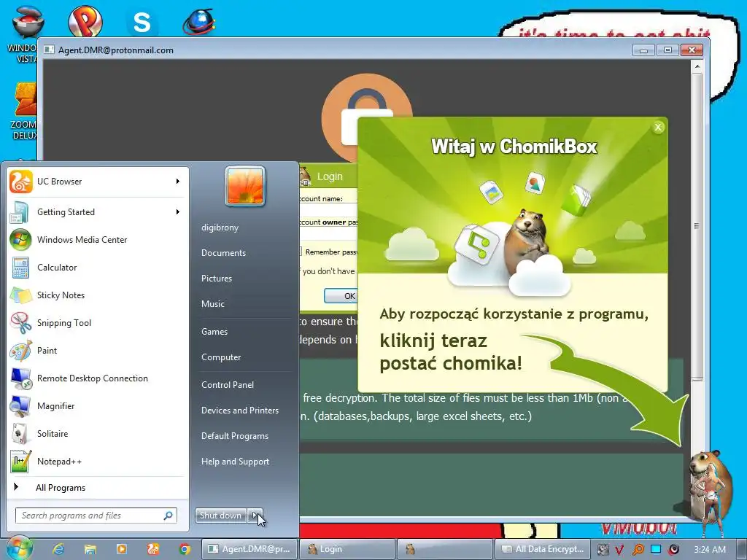Maximize the Agent.DMR@protonmail.com window
This screenshot has width=747, height=560.
click(x=668, y=50)
